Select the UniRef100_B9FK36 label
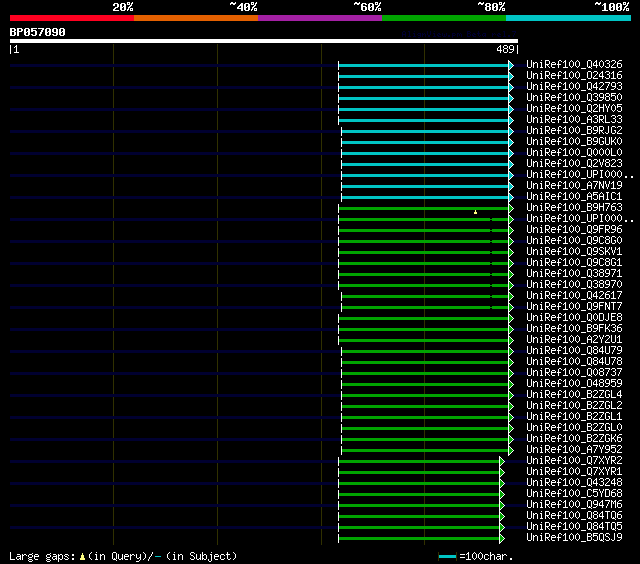 pos(574,329)
